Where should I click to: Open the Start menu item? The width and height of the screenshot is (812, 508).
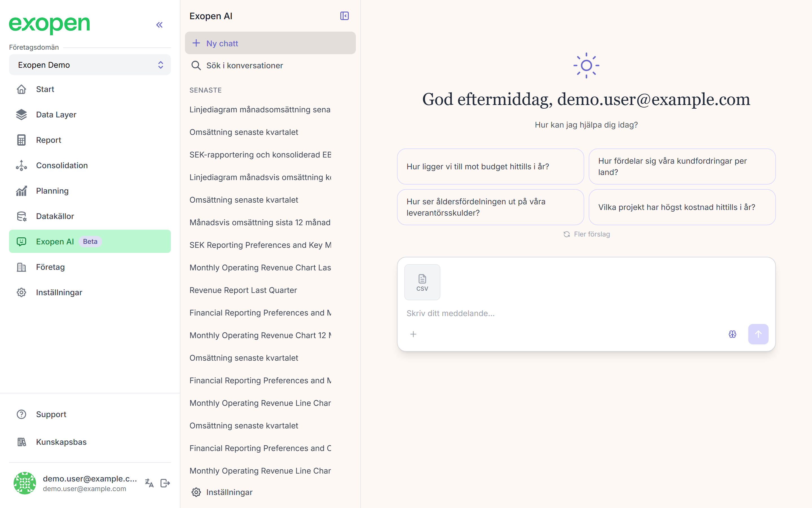pyautogui.click(x=90, y=89)
